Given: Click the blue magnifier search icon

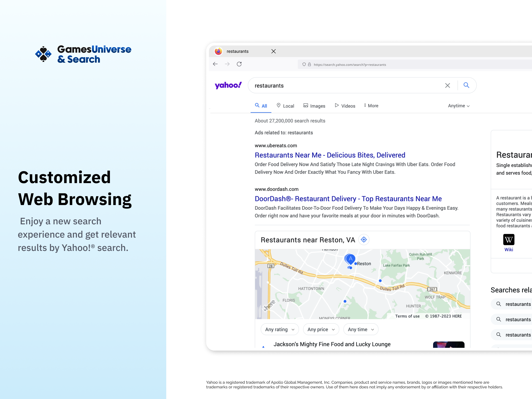Looking at the screenshot, I should (466, 85).
